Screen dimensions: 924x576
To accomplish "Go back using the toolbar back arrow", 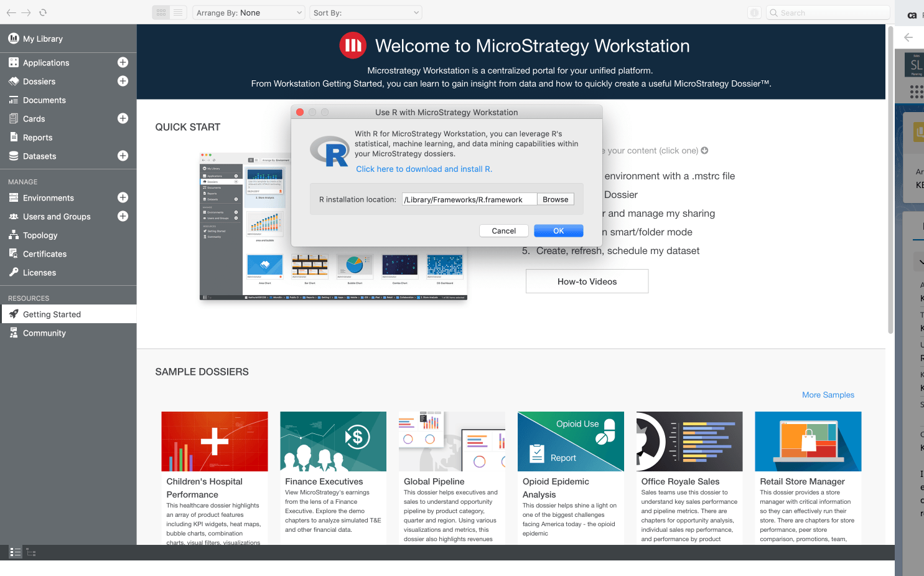I will click(11, 12).
